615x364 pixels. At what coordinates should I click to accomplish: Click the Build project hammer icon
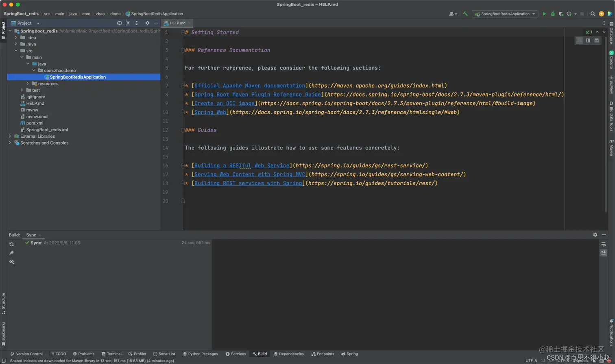coord(465,14)
